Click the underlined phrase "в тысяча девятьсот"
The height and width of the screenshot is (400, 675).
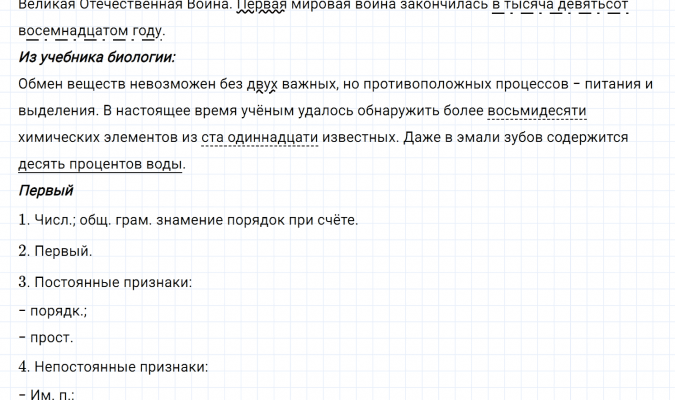pyautogui.click(x=546, y=5)
